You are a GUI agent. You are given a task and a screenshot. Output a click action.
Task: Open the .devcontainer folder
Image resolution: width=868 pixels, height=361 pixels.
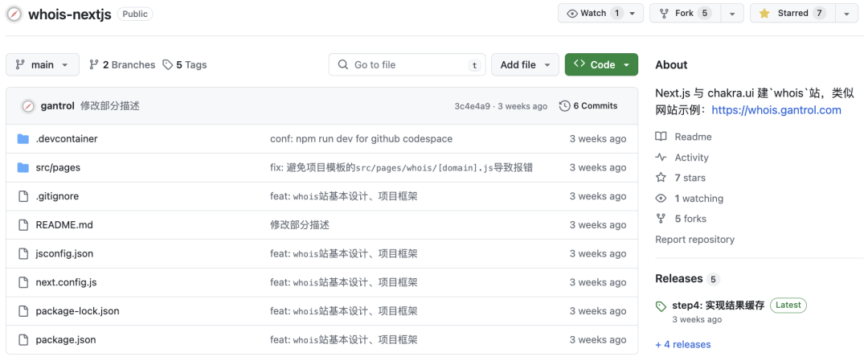[67, 139]
